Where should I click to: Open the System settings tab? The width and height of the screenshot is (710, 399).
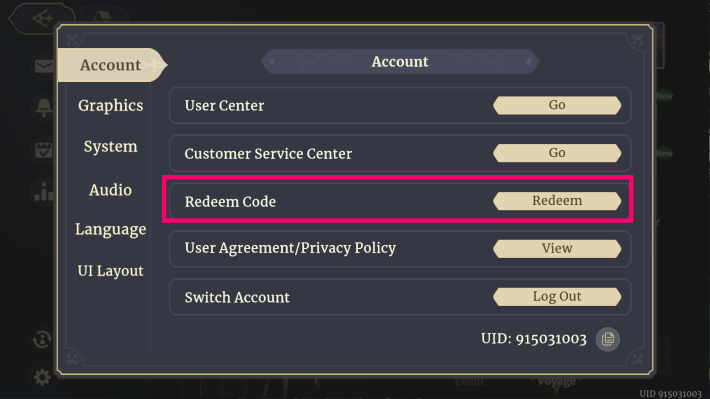pyautogui.click(x=110, y=147)
